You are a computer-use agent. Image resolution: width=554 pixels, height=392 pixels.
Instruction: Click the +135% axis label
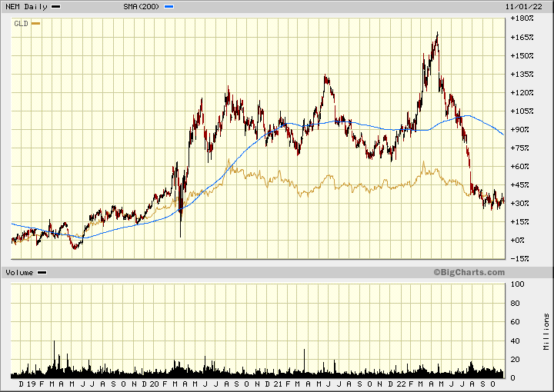(x=522, y=74)
